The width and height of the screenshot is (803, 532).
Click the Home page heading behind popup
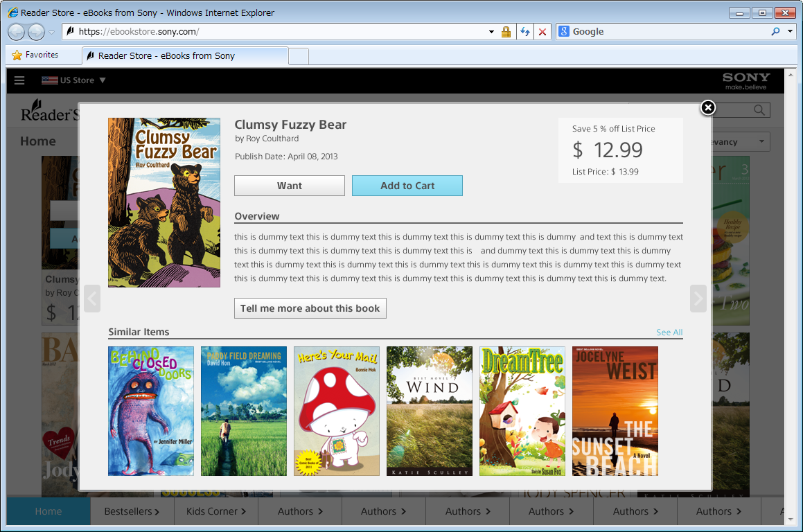pyautogui.click(x=38, y=141)
